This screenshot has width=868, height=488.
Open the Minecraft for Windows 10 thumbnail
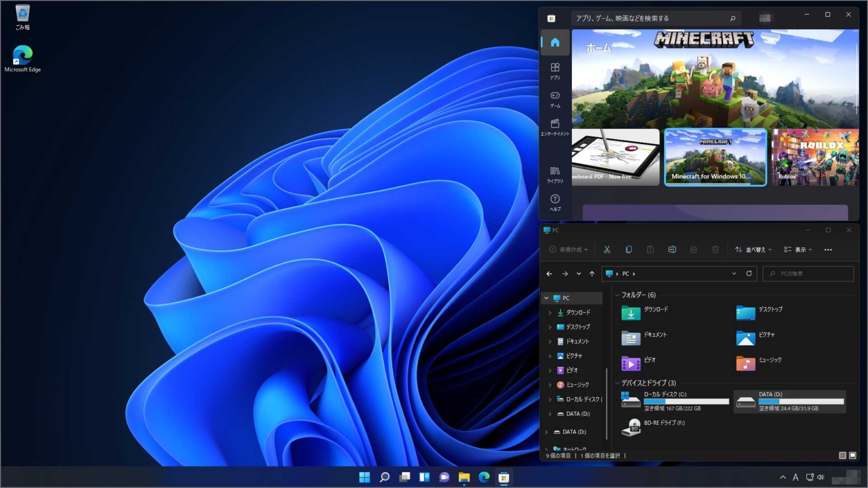pyautogui.click(x=715, y=157)
